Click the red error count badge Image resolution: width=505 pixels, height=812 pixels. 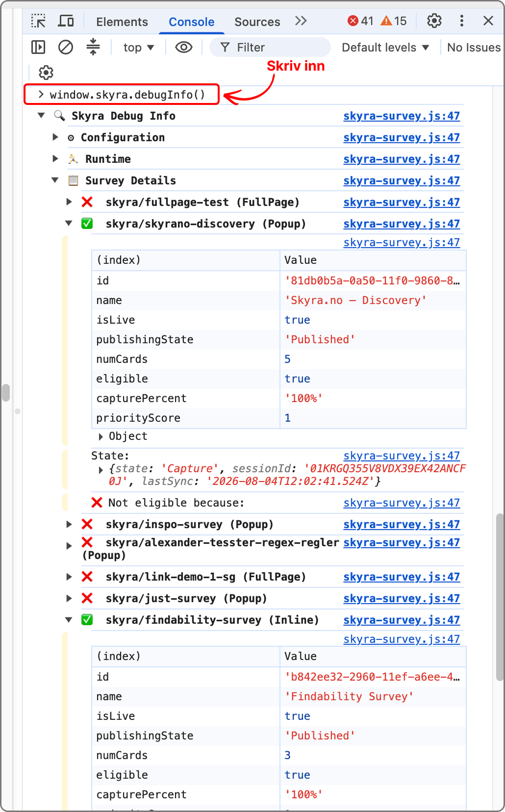click(360, 21)
